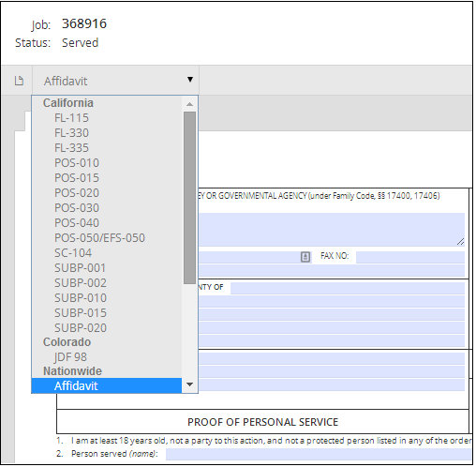This screenshot has height=467, width=476.
Task: Click the PROOF OF PERSONAL SERVICE heading
Action: click(x=262, y=422)
